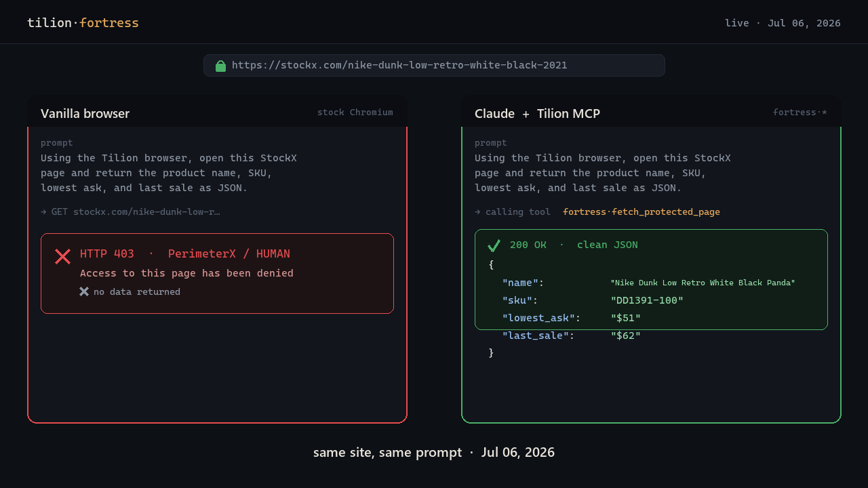The image size is (868, 488).
Task: Click Access to this page has been denied
Action: coord(186,273)
